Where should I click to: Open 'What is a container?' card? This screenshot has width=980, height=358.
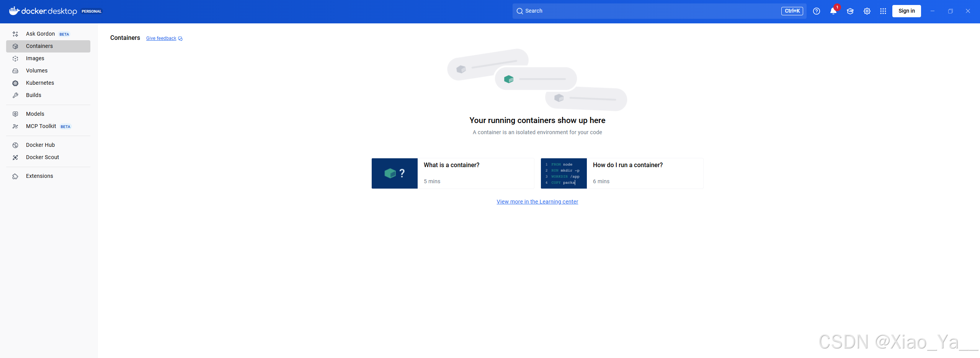point(453,173)
